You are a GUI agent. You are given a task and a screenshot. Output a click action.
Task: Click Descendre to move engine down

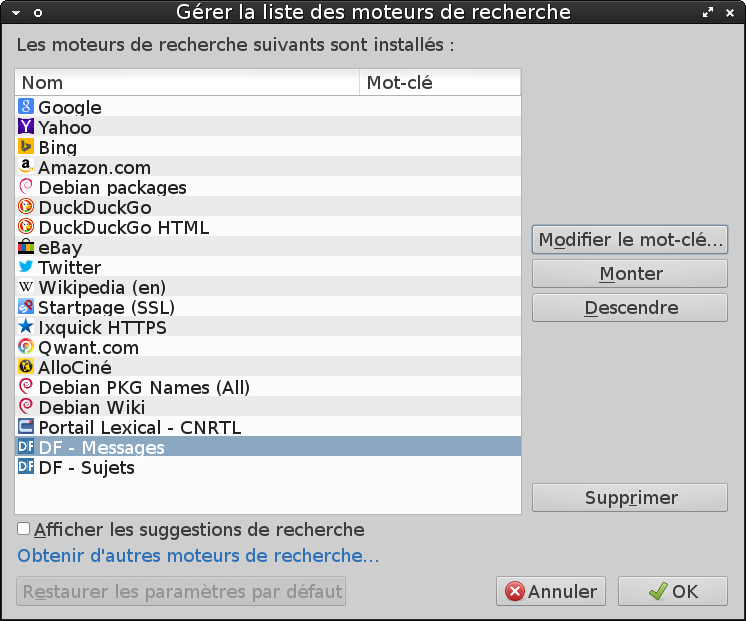[630, 308]
